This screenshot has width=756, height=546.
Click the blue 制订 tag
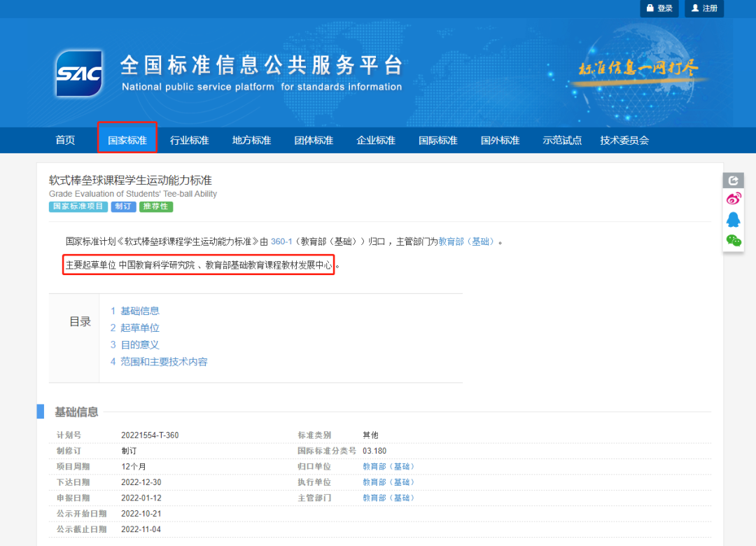pyautogui.click(x=123, y=206)
